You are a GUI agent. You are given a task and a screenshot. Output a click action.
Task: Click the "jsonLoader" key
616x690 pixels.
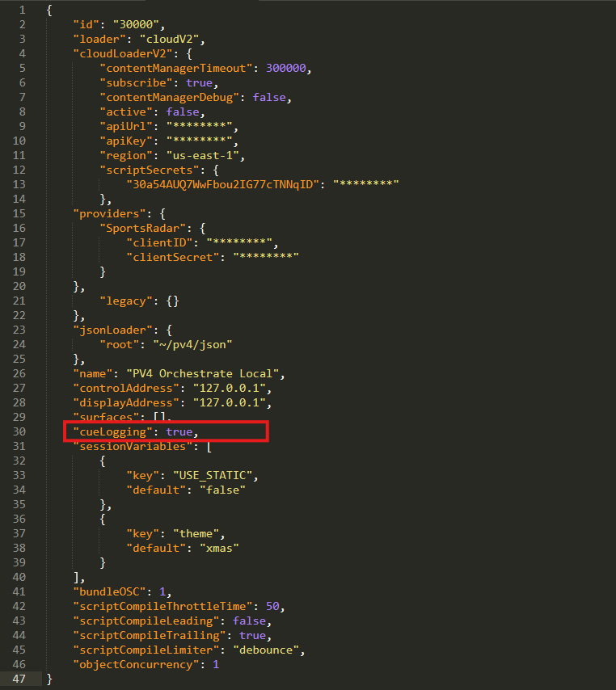click(112, 330)
